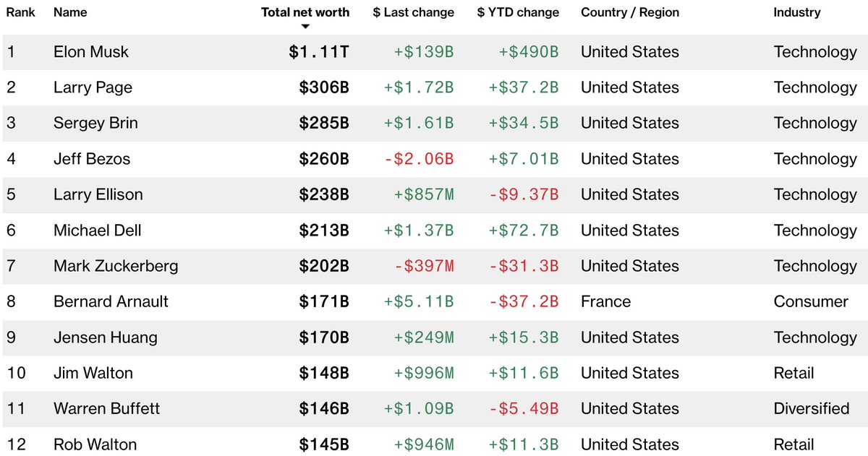Click France in Country / Region column

click(x=605, y=301)
